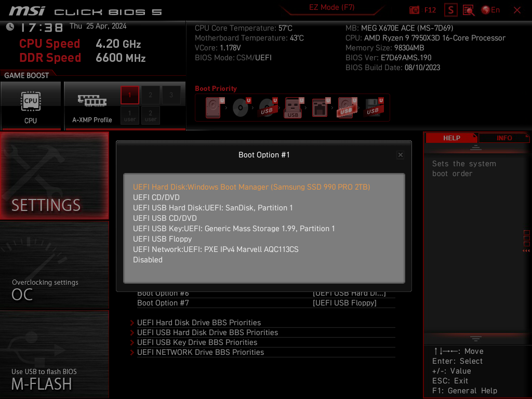Select A-XMP user profile 1
The image size is (532, 399).
pyautogui.click(x=129, y=115)
